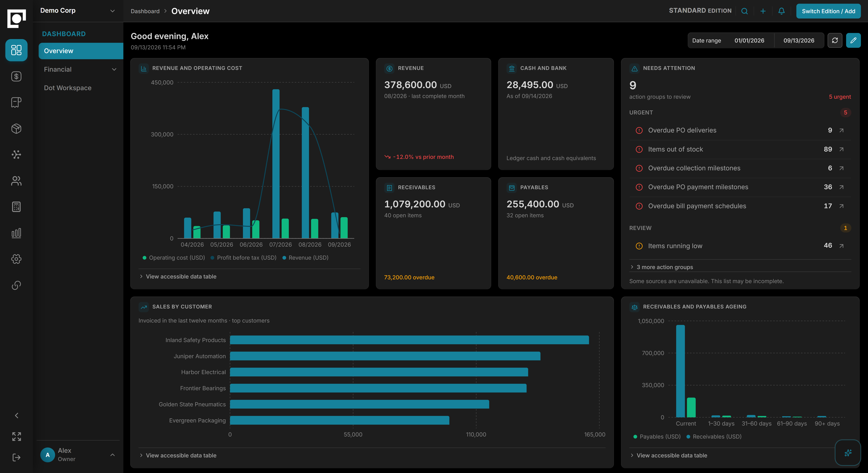Viewport: 868px width, 473px height.
Task: Open the Demo Corp company dropdown
Action: (78, 11)
